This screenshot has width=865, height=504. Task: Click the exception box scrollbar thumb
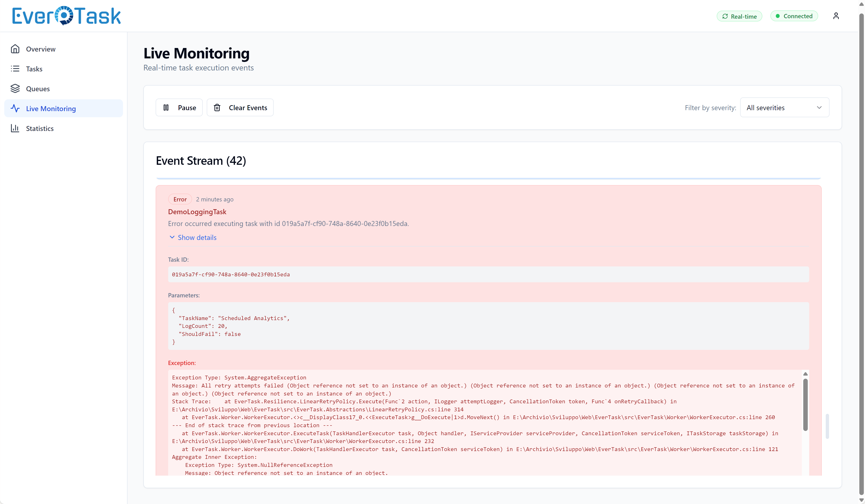click(x=805, y=405)
